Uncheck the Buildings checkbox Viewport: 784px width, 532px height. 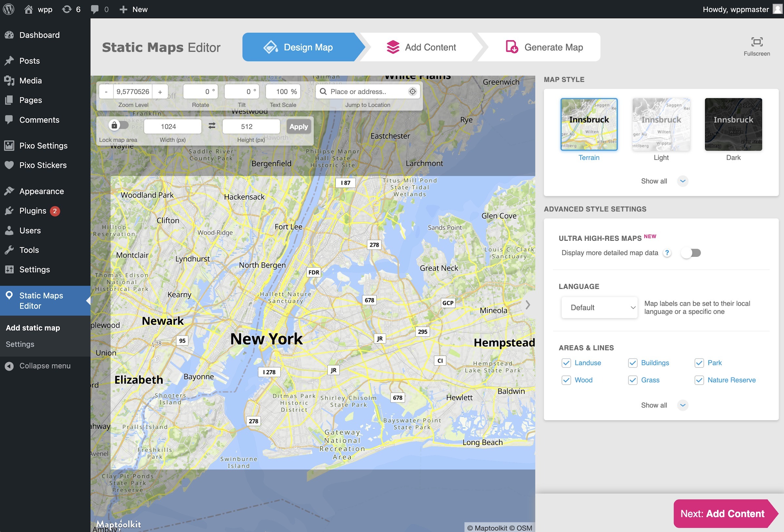[632, 363]
